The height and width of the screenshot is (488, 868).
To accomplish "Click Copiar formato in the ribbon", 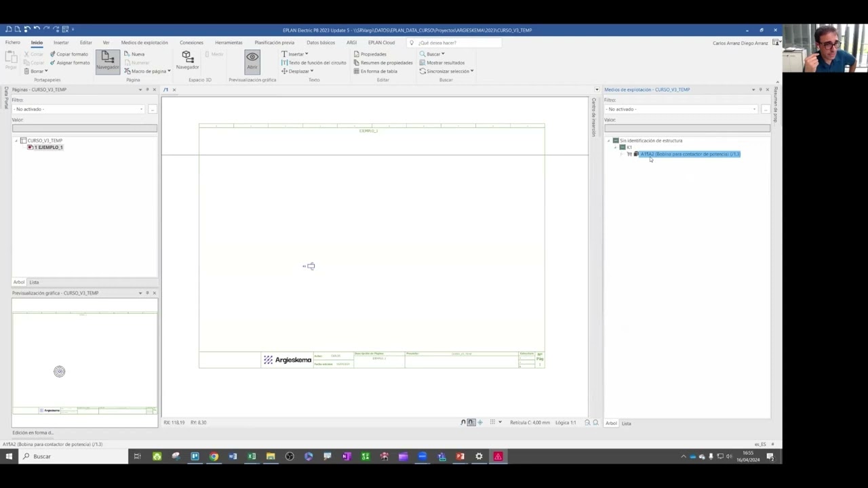I will 68,54.
